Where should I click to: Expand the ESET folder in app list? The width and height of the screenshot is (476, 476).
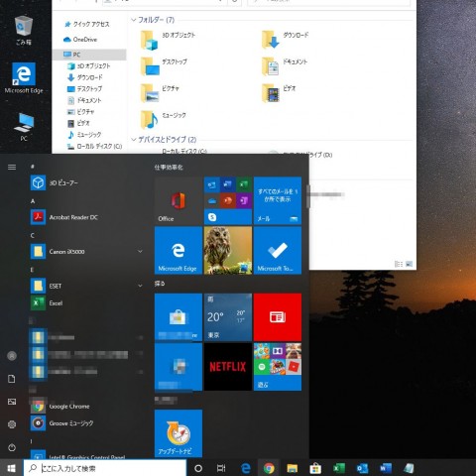(x=140, y=286)
